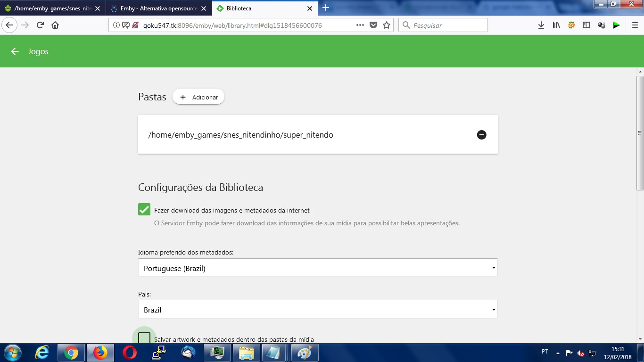644x362 pixels.
Task: Click the page vertical scrollbar thumb
Action: [640, 132]
